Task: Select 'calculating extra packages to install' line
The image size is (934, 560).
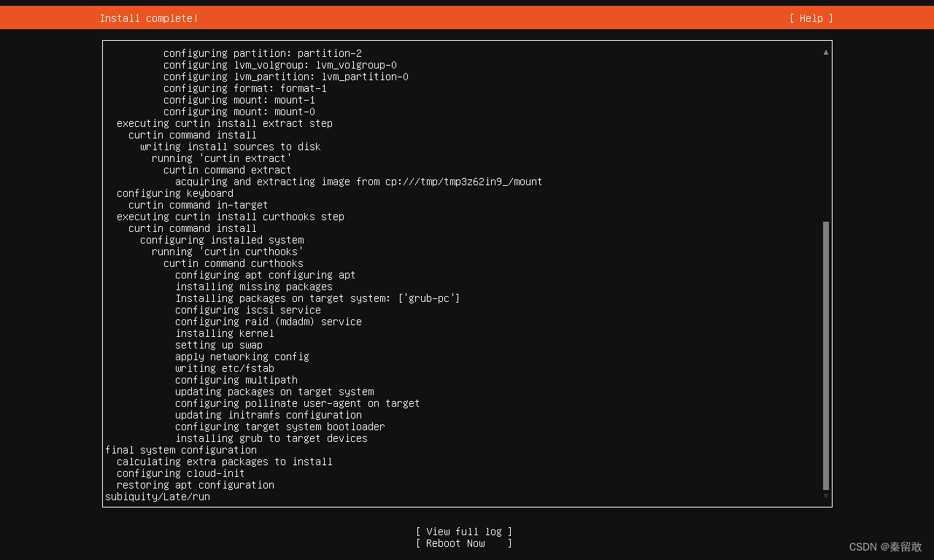Action: pyautogui.click(x=225, y=462)
